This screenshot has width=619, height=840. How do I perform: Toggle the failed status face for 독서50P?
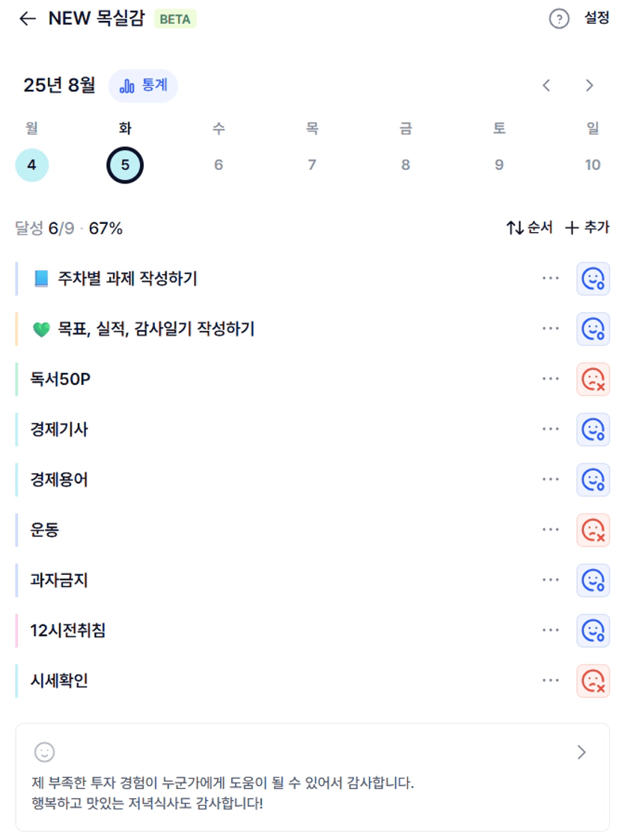pos(594,380)
